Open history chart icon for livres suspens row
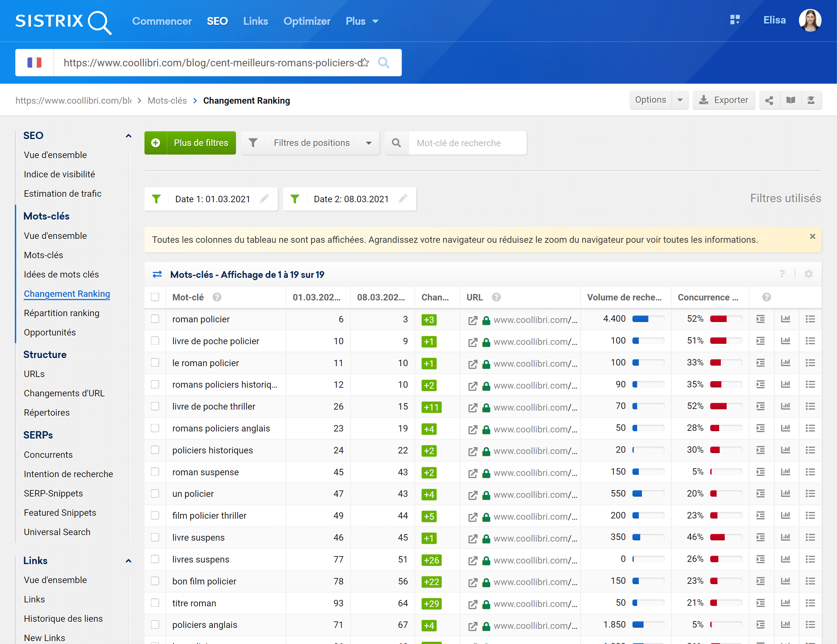 [785, 559]
